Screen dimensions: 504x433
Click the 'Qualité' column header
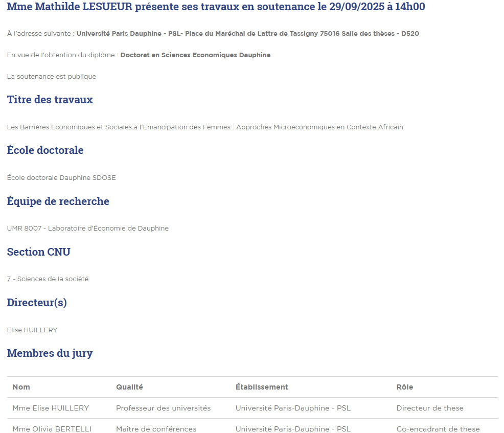129,387
